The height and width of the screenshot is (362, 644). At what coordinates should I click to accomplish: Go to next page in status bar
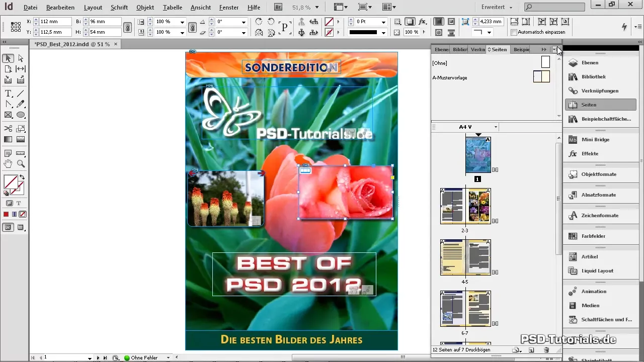98,358
